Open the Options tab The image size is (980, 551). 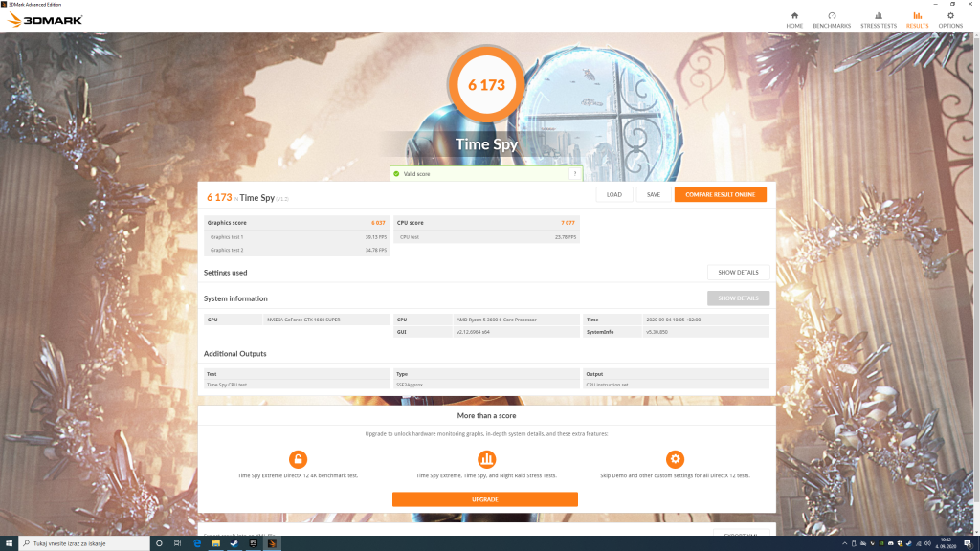coord(950,20)
